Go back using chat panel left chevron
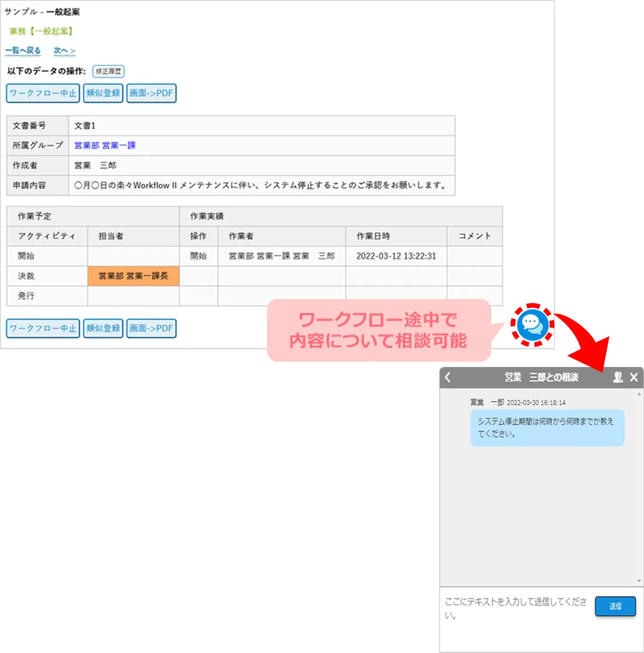The image size is (644, 653). pyautogui.click(x=448, y=377)
